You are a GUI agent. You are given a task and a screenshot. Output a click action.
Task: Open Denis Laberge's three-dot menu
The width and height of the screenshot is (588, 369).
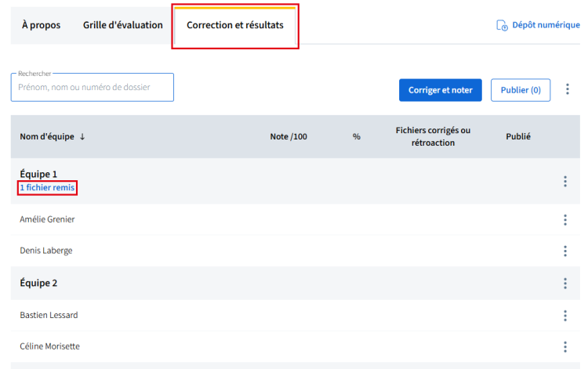564,251
